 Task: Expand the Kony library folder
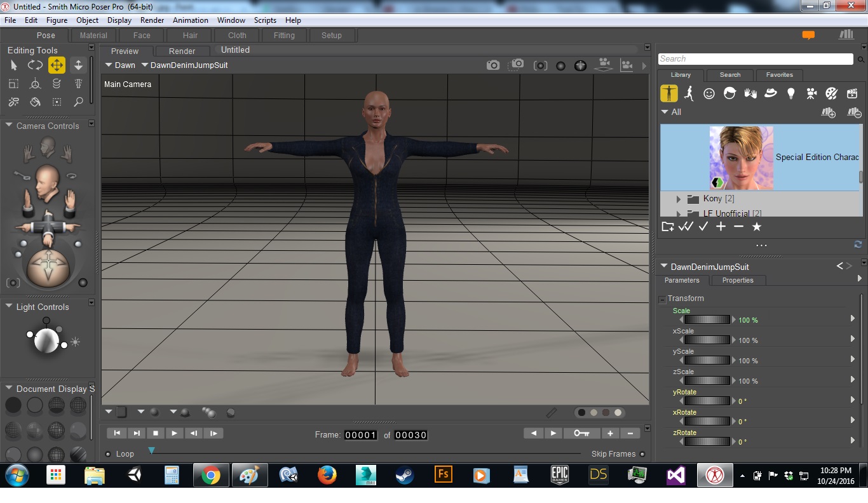pos(679,199)
